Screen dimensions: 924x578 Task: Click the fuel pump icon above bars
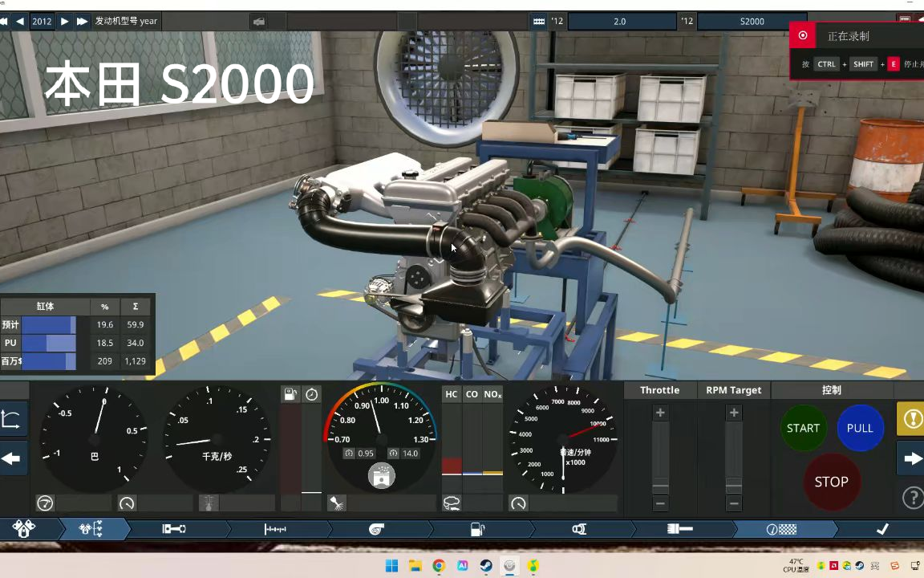(x=290, y=395)
